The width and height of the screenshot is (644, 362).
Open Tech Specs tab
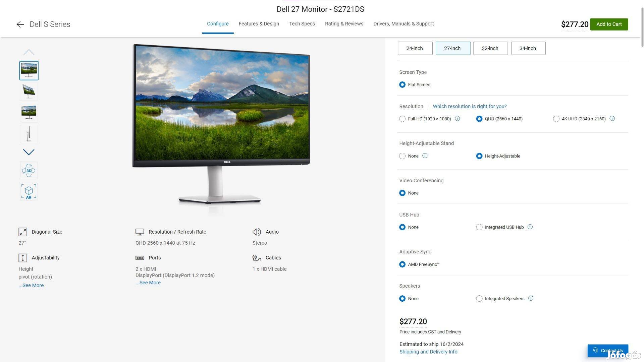tap(302, 23)
